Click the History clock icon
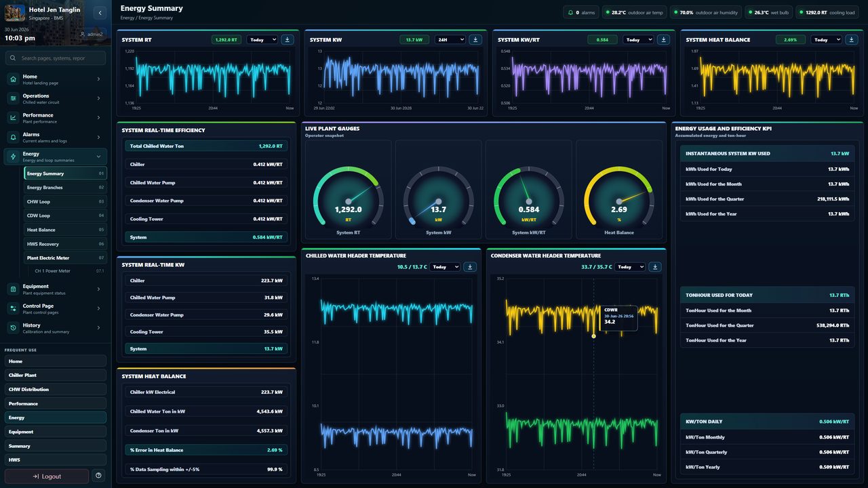 point(14,328)
